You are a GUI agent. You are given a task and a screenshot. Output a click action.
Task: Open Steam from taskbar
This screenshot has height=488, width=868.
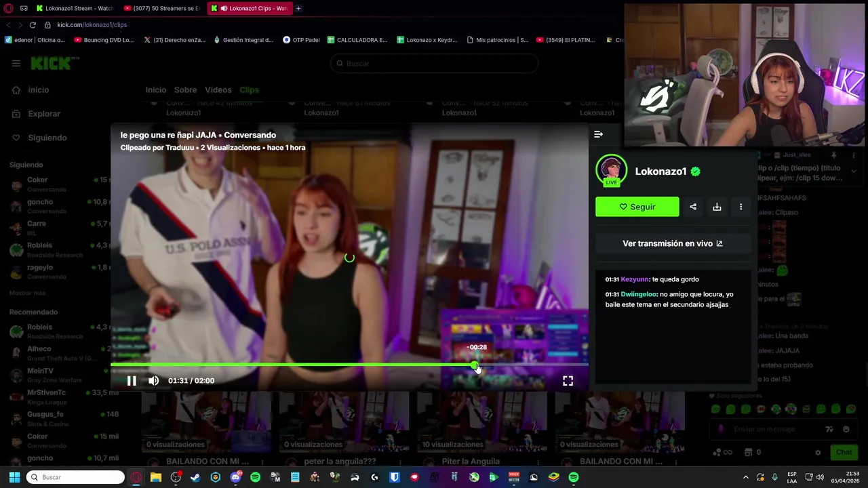[x=195, y=477]
